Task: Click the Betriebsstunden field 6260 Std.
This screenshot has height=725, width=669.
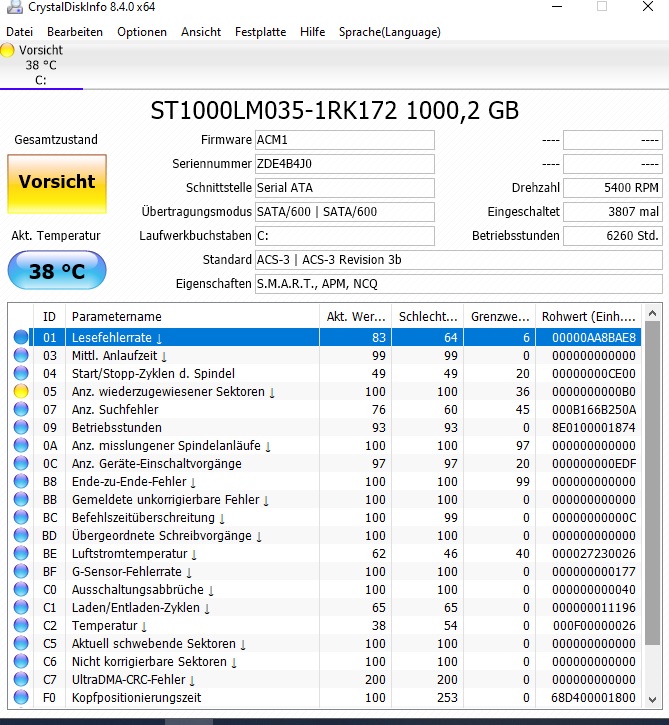Action: coord(613,236)
